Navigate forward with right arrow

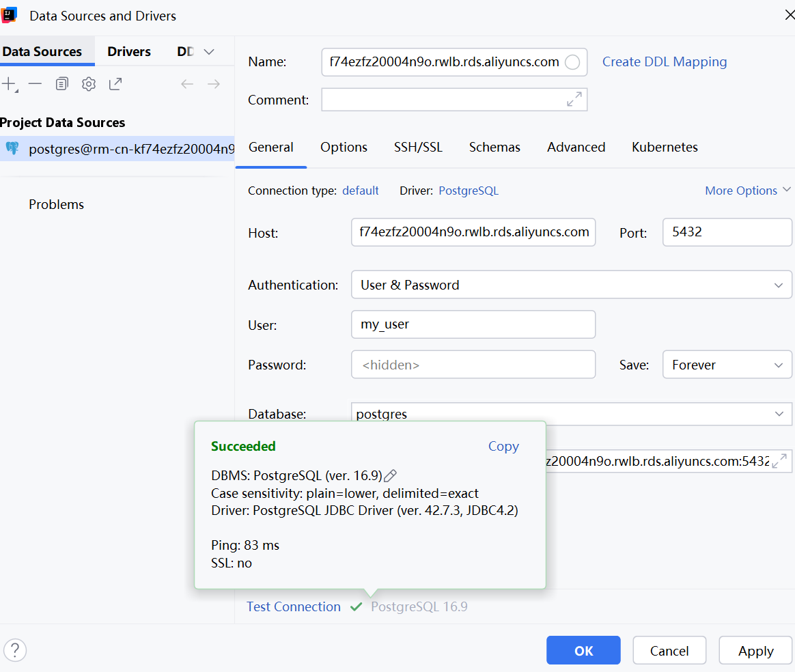click(x=214, y=83)
